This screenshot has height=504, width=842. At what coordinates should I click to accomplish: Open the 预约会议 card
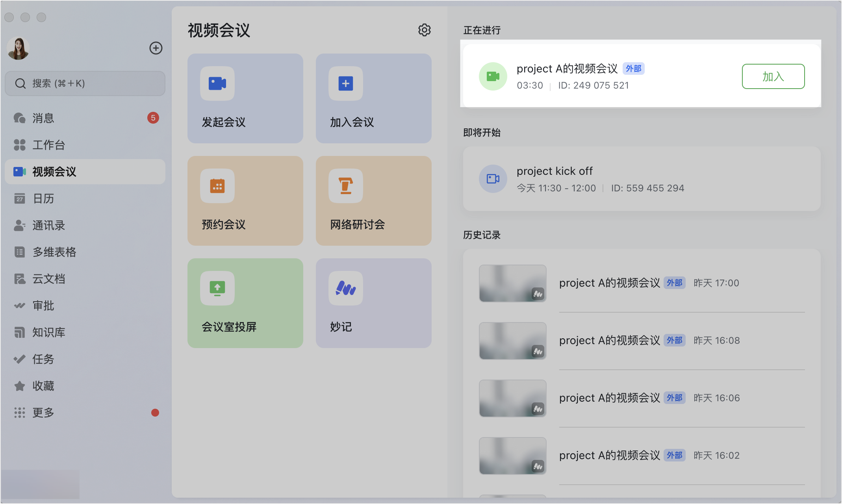click(245, 201)
